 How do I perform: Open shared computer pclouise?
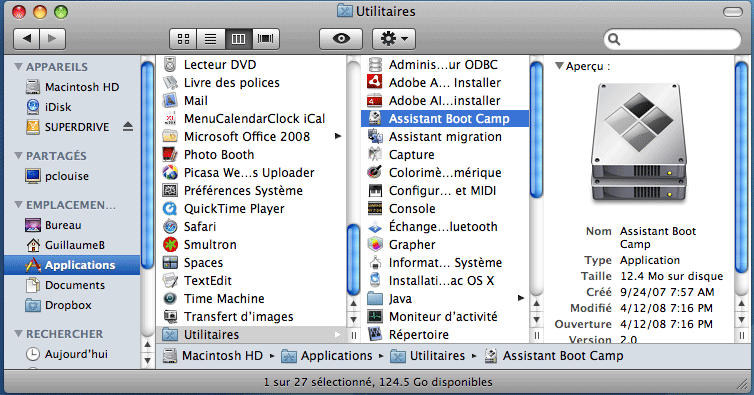tap(72, 176)
